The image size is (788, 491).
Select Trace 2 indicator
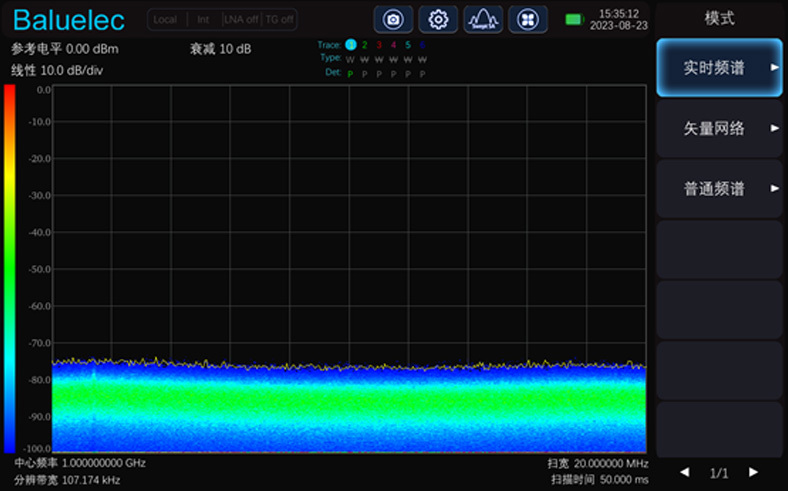[365, 45]
